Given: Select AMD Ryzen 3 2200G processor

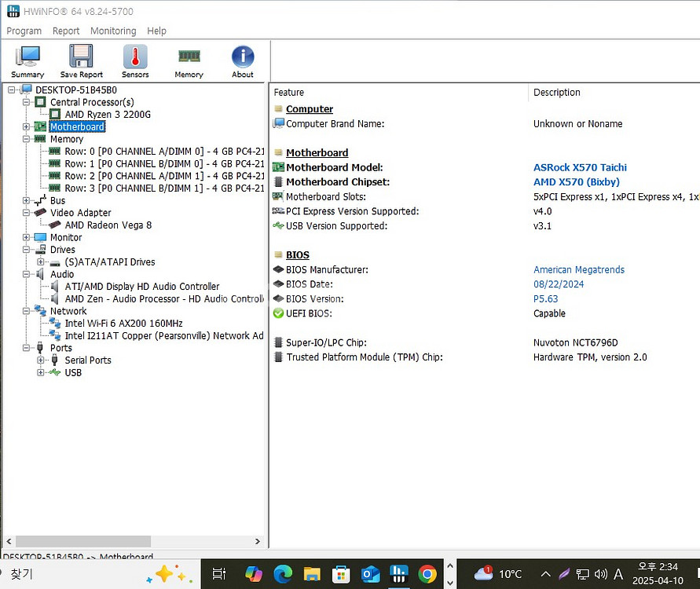Looking at the screenshot, I should click(108, 114).
